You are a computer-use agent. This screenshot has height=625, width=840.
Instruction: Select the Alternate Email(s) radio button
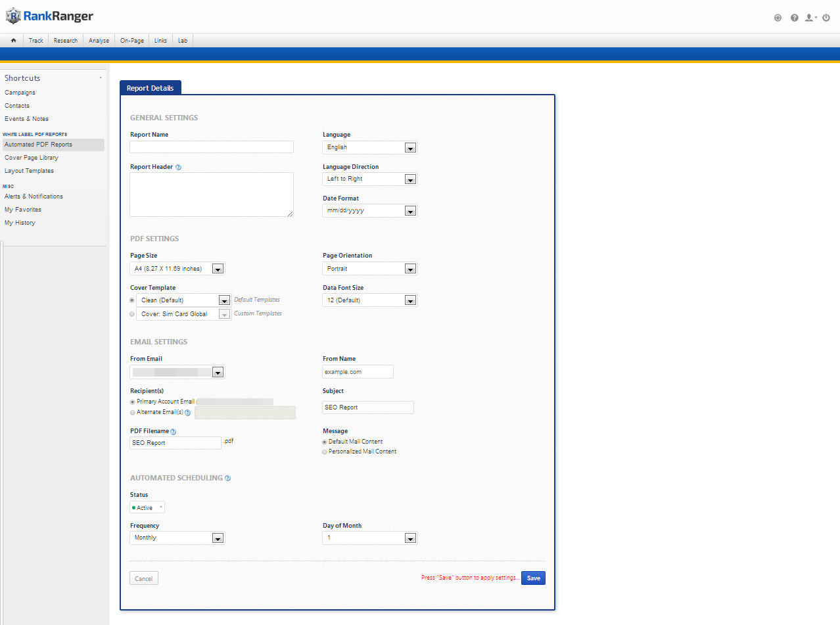[x=133, y=413]
